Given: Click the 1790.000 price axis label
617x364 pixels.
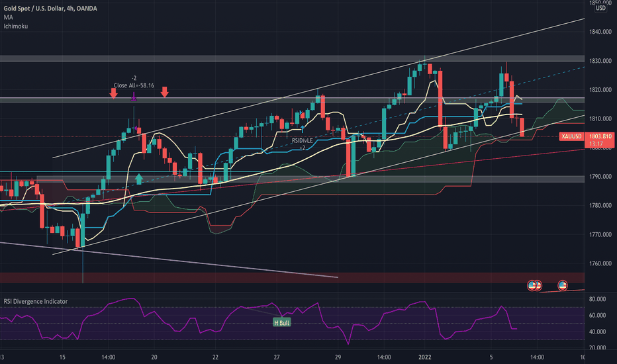Looking at the screenshot, I should [600, 177].
